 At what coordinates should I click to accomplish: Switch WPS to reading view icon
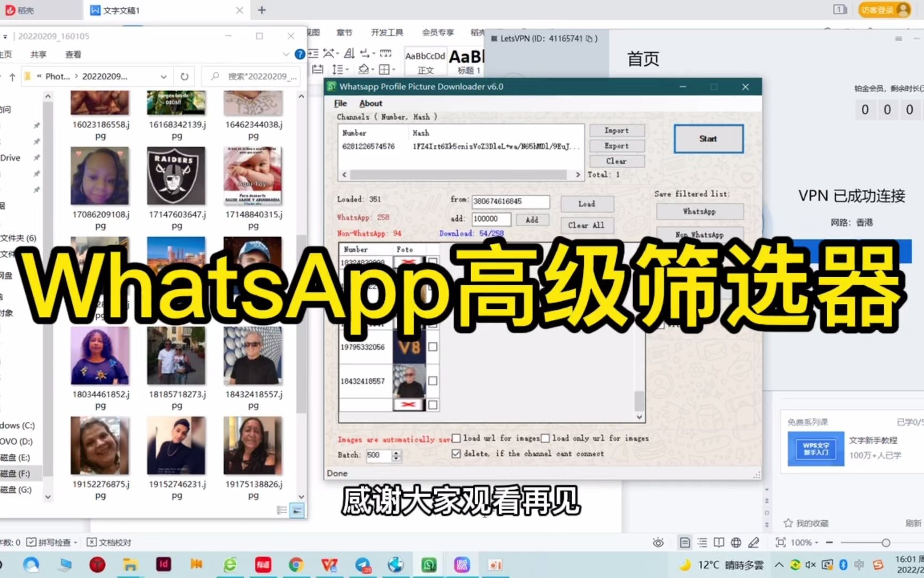719,543
